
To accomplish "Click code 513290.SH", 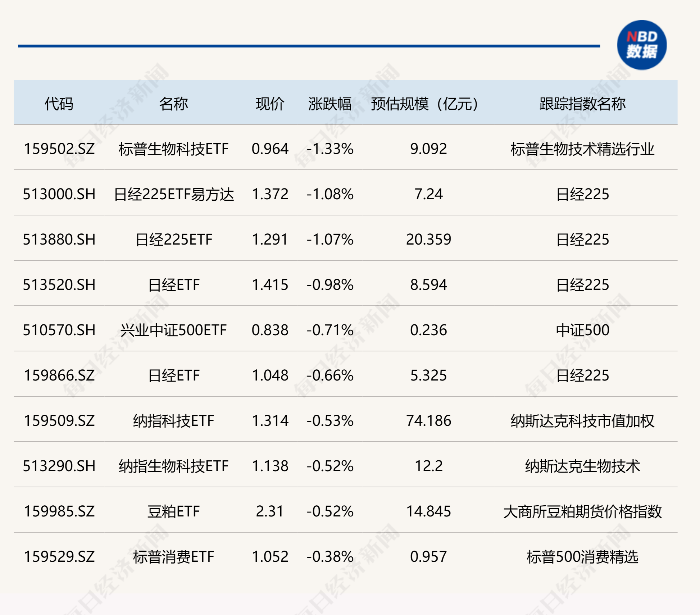I will [x=59, y=466].
